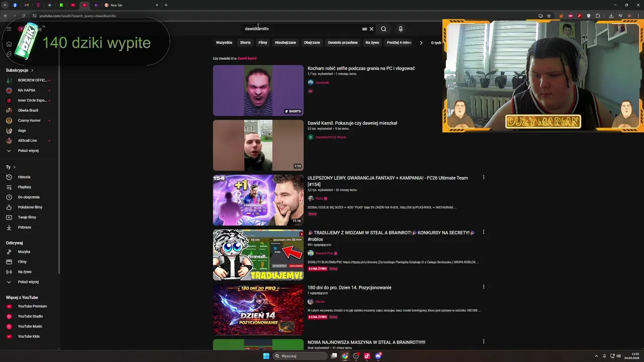Select the Na żywo filter chip

click(x=372, y=43)
